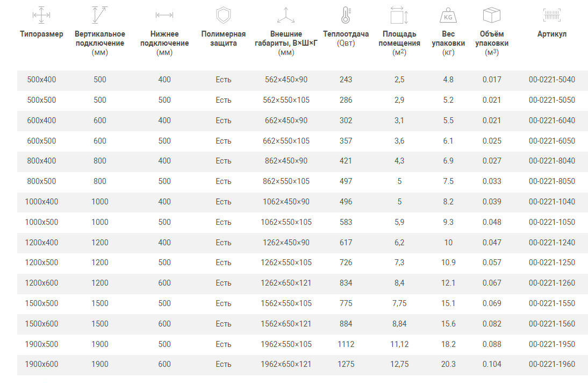
Task: Click the room area square icon
Action: click(x=399, y=15)
